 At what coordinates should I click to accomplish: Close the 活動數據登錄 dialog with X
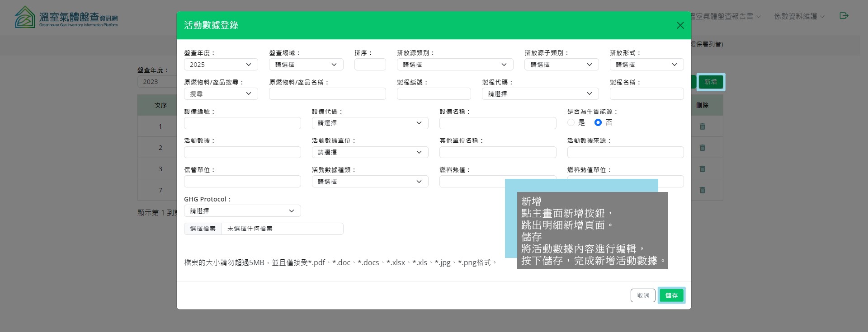(680, 25)
